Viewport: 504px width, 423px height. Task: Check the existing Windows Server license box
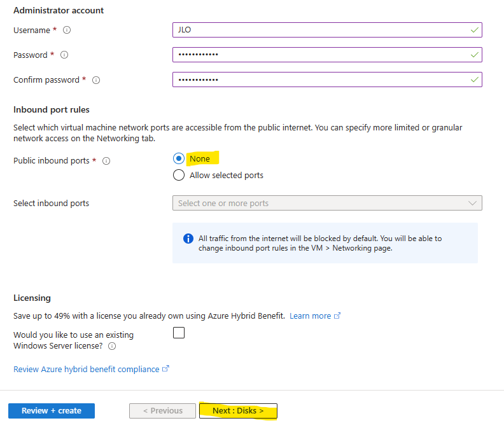179,333
